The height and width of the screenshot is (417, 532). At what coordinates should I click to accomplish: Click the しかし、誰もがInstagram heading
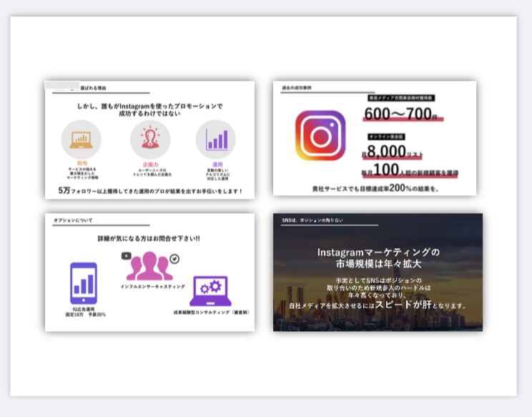[x=149, y=109]
